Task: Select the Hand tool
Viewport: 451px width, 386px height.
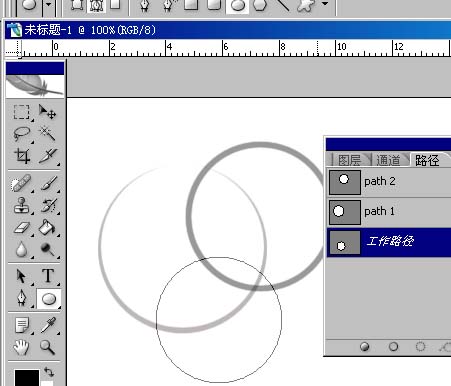Action: coord(21,347)
